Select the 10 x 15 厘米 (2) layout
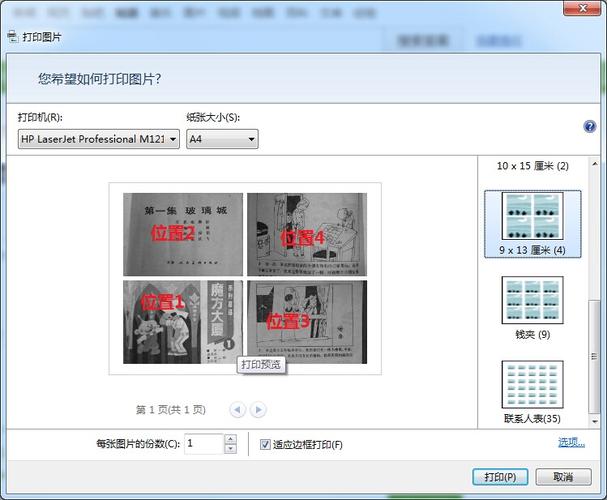 coord(532,166)
